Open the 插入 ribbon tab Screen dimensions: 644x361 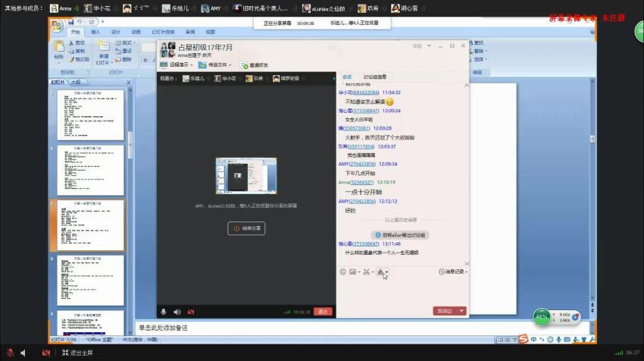click(95, 32)
